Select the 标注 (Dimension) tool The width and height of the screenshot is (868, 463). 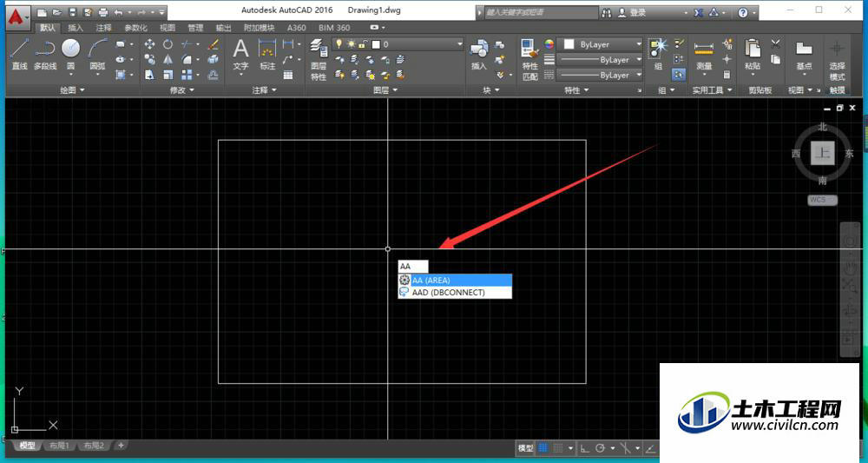[x=267, y=54]
